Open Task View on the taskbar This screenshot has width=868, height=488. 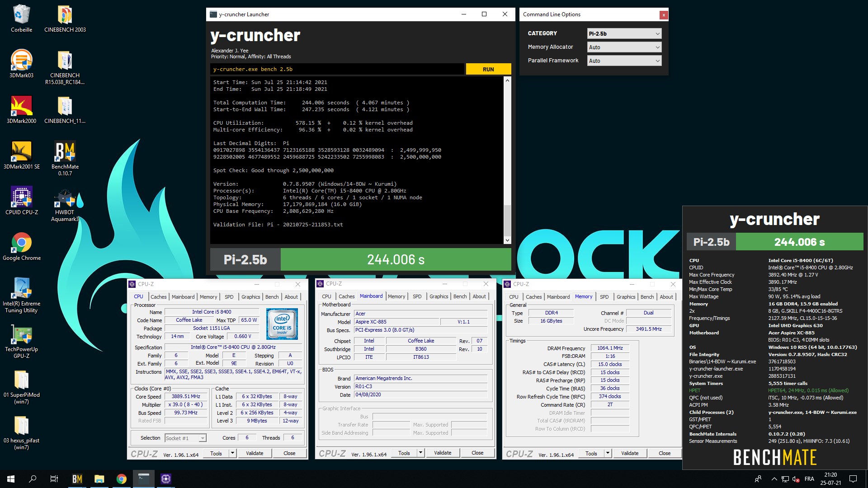[54, 479]
